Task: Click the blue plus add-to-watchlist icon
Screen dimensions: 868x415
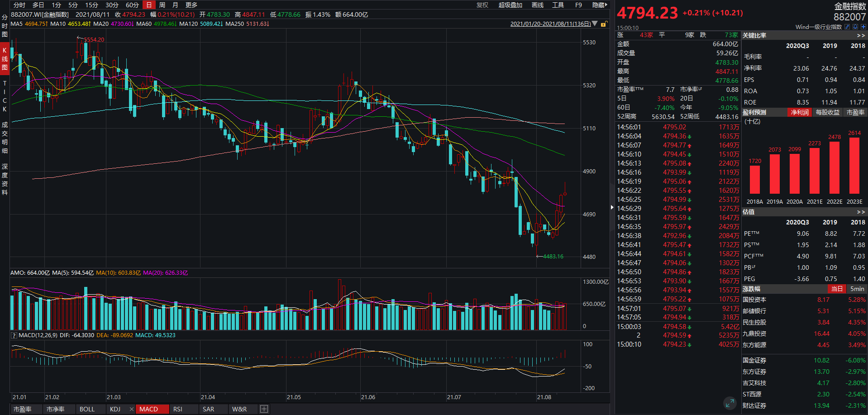Action: coord(863,27)
